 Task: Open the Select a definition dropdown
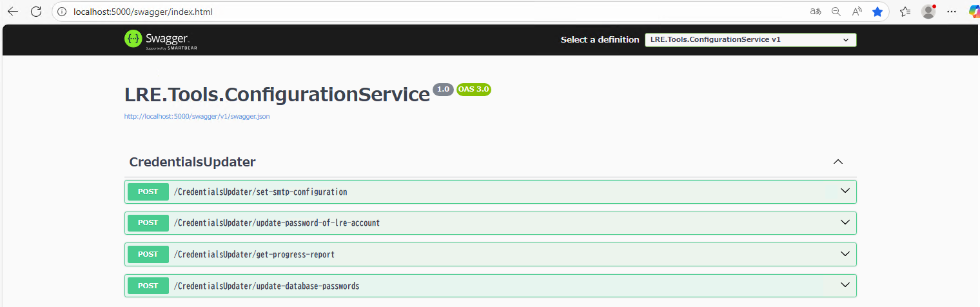click(750, 40)
